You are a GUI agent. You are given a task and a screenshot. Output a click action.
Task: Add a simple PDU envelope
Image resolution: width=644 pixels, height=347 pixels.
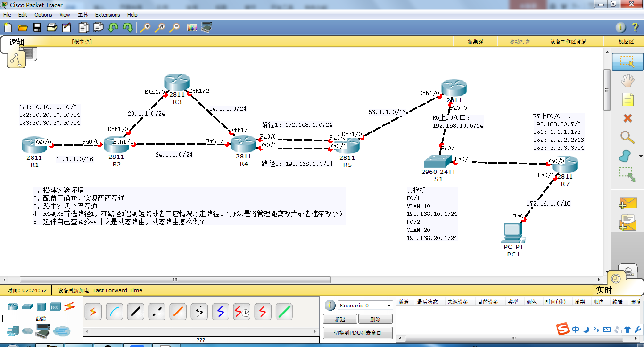pyautogui.click(x=627, y=203)
